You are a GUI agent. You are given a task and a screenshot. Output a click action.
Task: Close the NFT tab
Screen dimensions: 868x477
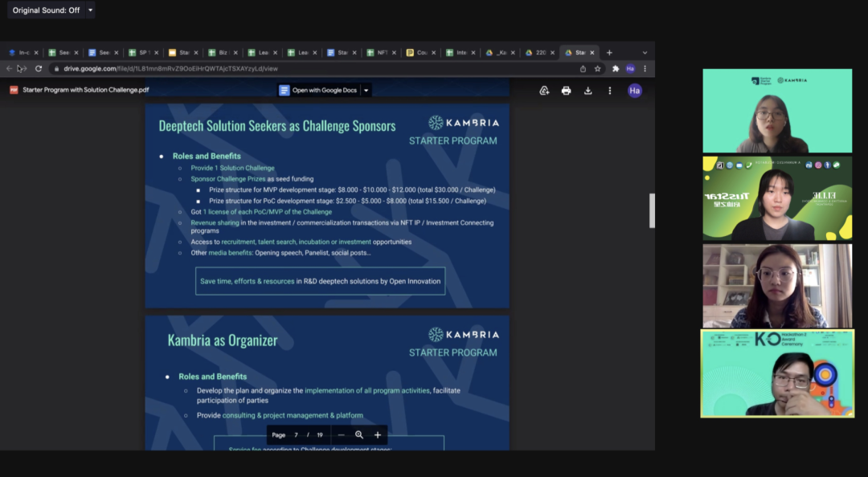pos(394,52)
